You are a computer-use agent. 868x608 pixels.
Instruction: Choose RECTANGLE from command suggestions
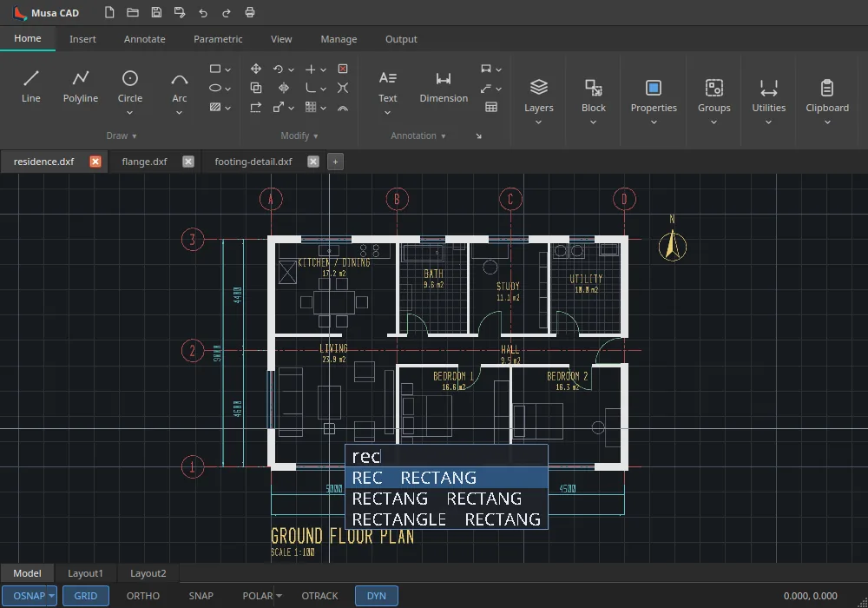(x=446, y=519)
